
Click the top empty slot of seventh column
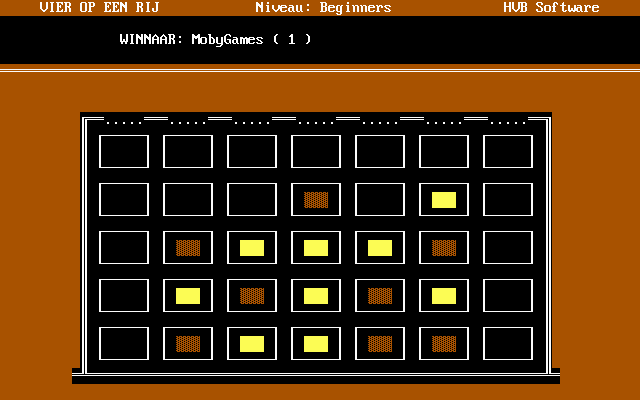coord(508,151)
